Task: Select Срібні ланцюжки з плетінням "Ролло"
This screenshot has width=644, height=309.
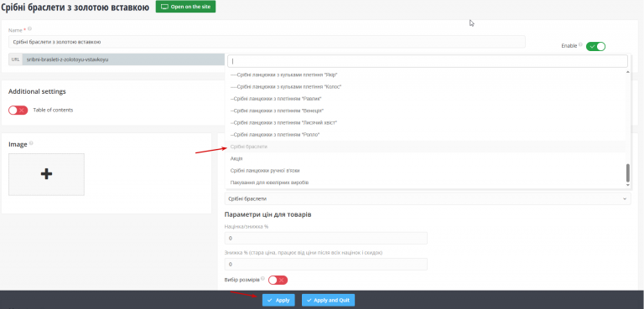Action: 275,135
